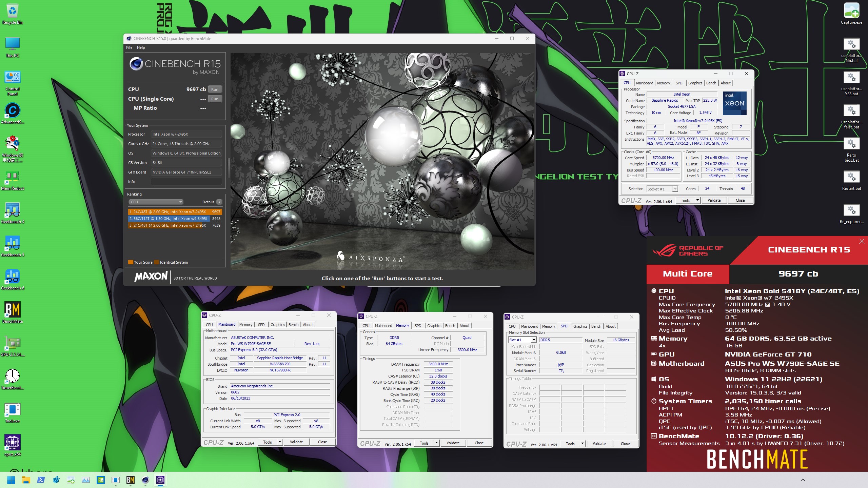This screenshot has height=488, width=868.
Task: Select the BenchMate desktop shortcut
Action: [13, 312]
